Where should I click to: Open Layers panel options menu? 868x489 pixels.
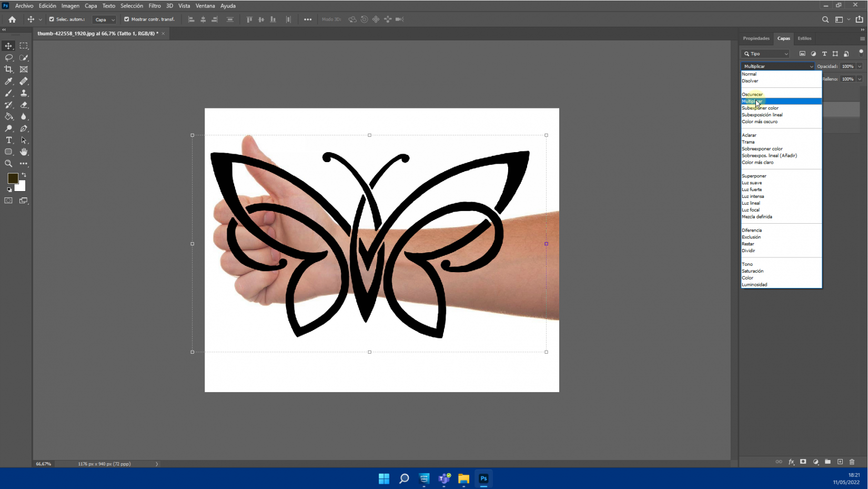coord(862,38)
